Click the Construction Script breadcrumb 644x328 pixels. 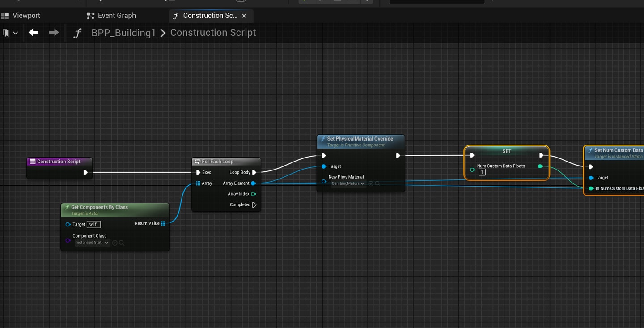click(213, 33)
